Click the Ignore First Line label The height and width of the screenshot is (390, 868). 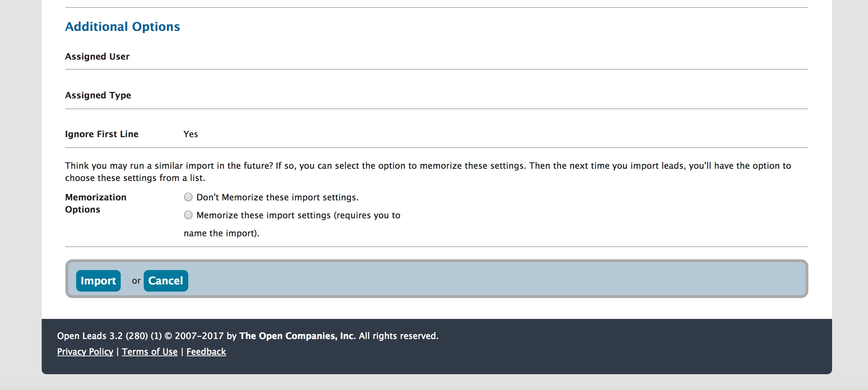tap(102, 134)
